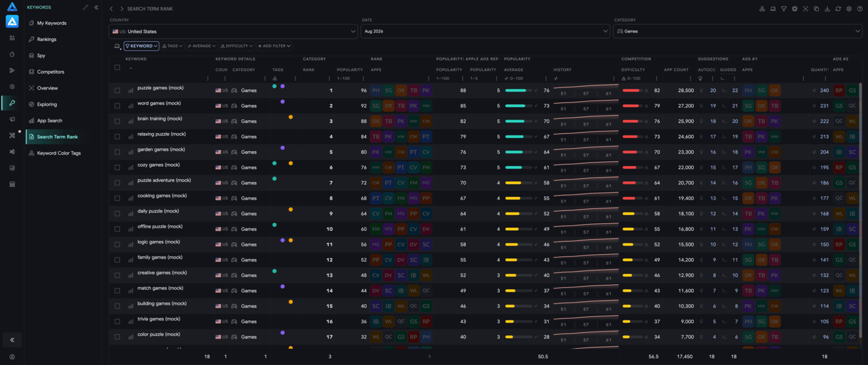Click the Add Filter button
This screenshot has height=365, width=868.
tap(274, 46)
